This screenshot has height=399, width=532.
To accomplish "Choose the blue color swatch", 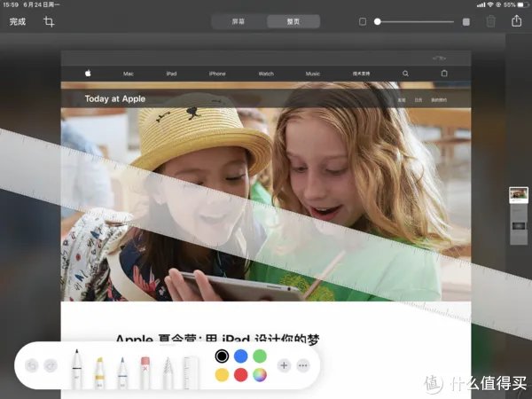I will [x=241, y=356].
